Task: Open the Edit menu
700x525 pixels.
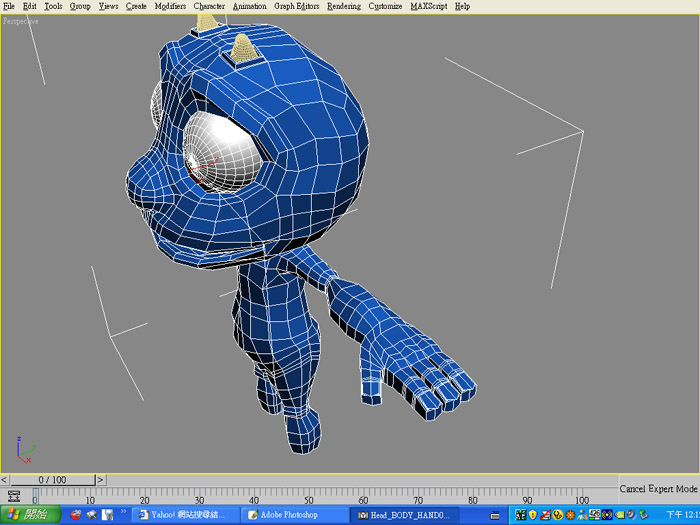Action: point(29,6)
